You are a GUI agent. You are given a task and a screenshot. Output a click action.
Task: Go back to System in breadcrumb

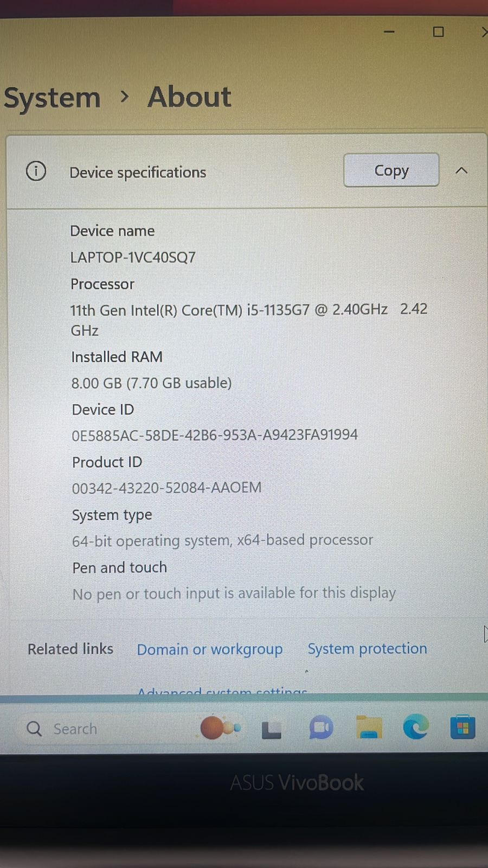[52, 98]
